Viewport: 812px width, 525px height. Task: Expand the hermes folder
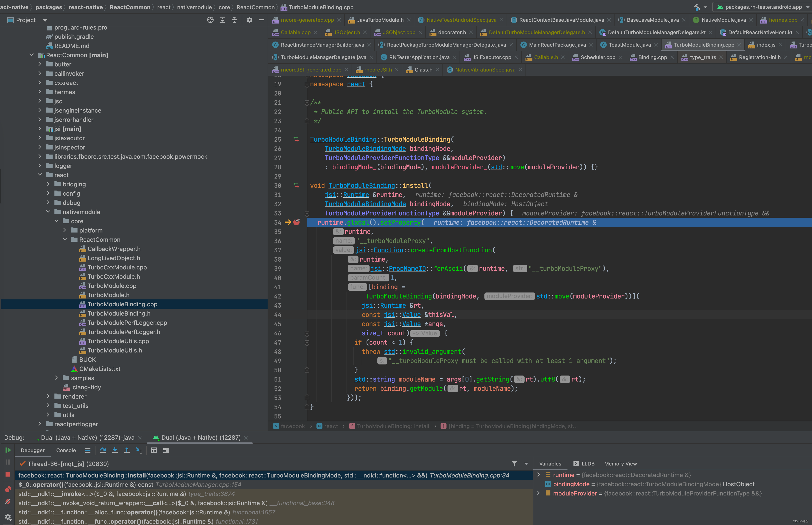[40, 92]
